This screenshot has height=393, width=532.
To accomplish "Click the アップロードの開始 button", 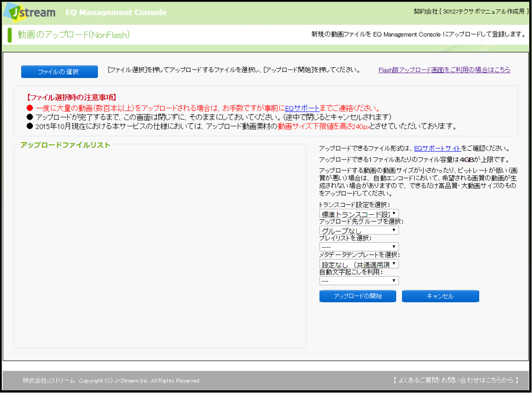I will (358, 296).
